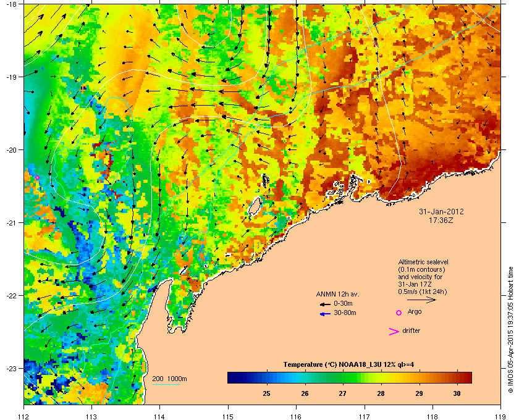Click the date text 31-Jan-2012
This screenshot has height=420, width=519.
click(x=441, y=212)
